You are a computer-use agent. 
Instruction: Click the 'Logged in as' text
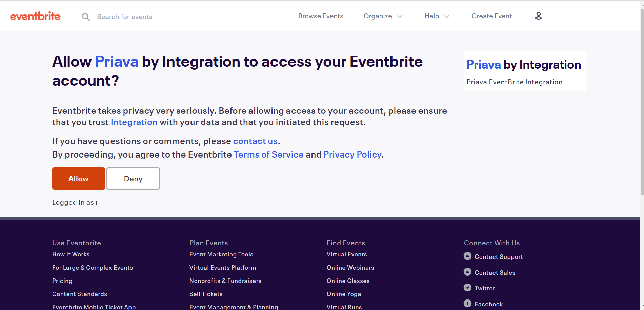tap(73, 202)
